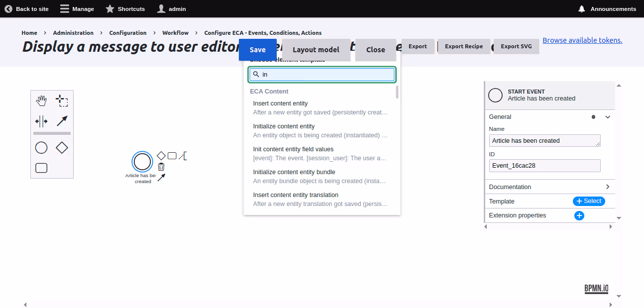Click the Export button
Viewport: 644px width, 308px height.
tap(418, 46)
